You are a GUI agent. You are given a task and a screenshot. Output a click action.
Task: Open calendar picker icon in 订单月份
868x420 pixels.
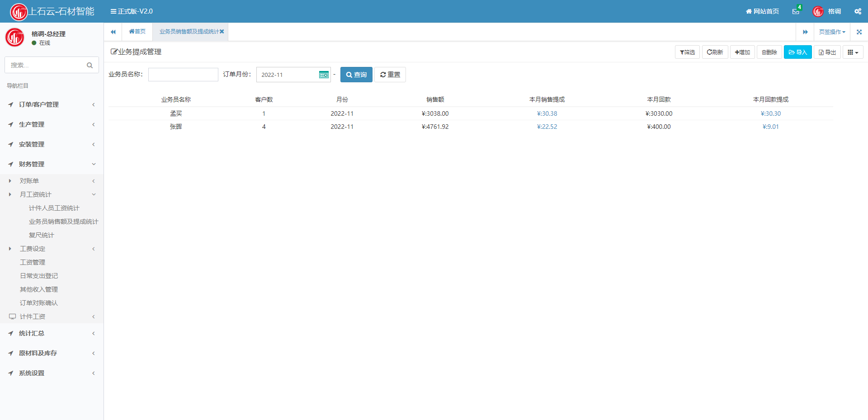pyautogui.click(x=324, y=75)
